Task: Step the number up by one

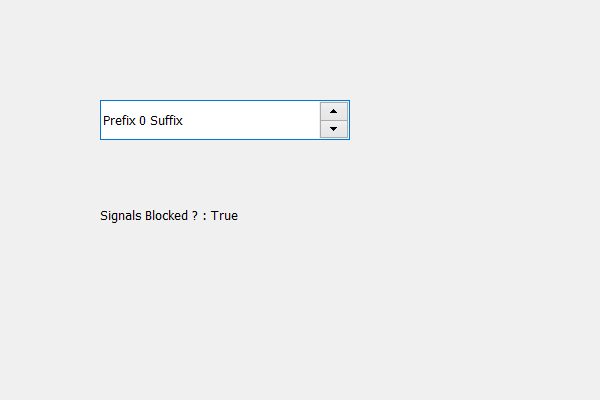Action: click(x=333, y=111)
